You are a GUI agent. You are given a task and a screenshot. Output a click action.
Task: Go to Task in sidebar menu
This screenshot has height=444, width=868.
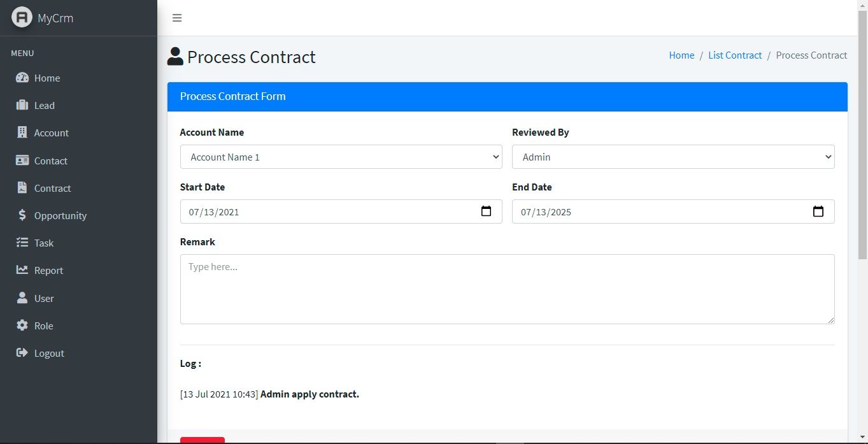(78, 243)
